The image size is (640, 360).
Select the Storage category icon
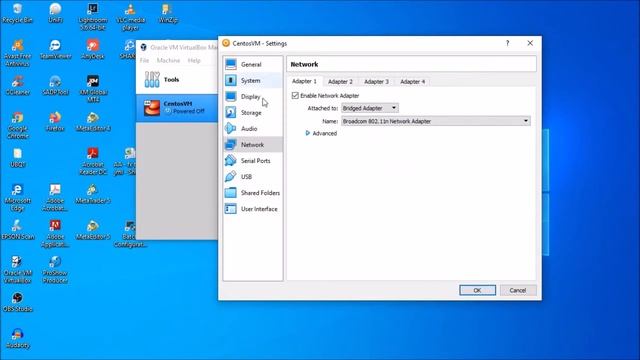tap(231, 112)
